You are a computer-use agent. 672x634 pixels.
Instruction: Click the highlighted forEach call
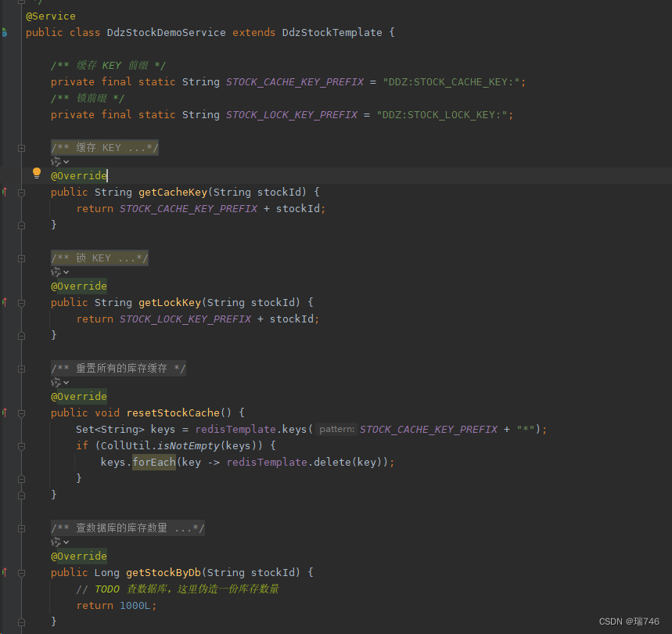coord(153,462)
